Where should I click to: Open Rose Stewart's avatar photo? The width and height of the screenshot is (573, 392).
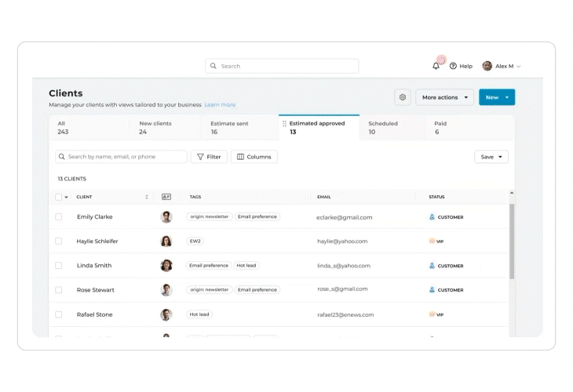166,290
